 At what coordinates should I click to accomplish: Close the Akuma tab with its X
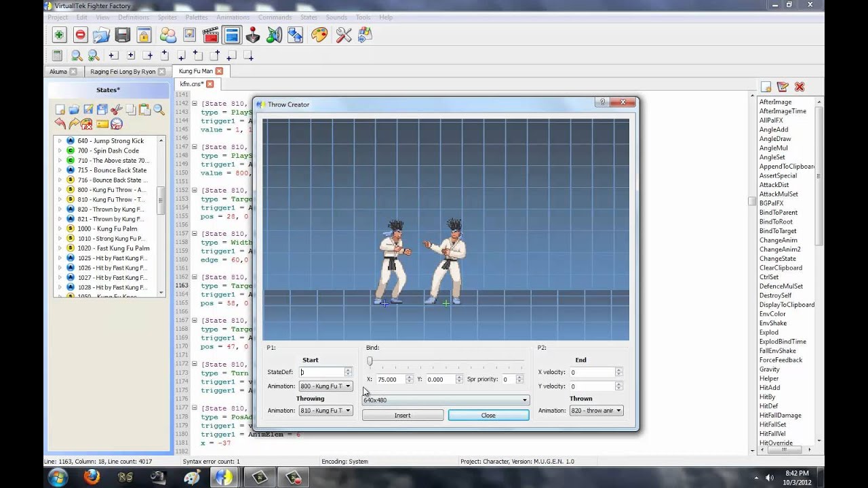point(73,71)
